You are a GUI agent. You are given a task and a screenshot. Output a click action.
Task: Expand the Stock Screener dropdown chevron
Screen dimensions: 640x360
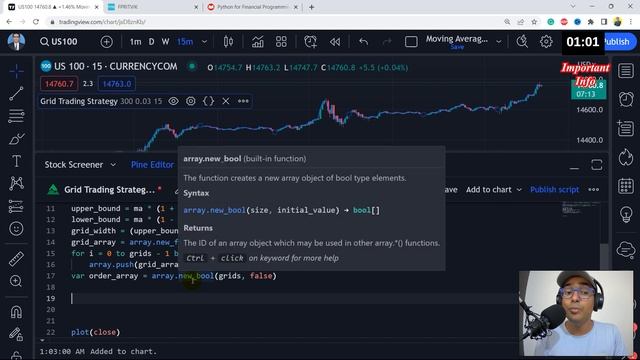tap(113, 165)
